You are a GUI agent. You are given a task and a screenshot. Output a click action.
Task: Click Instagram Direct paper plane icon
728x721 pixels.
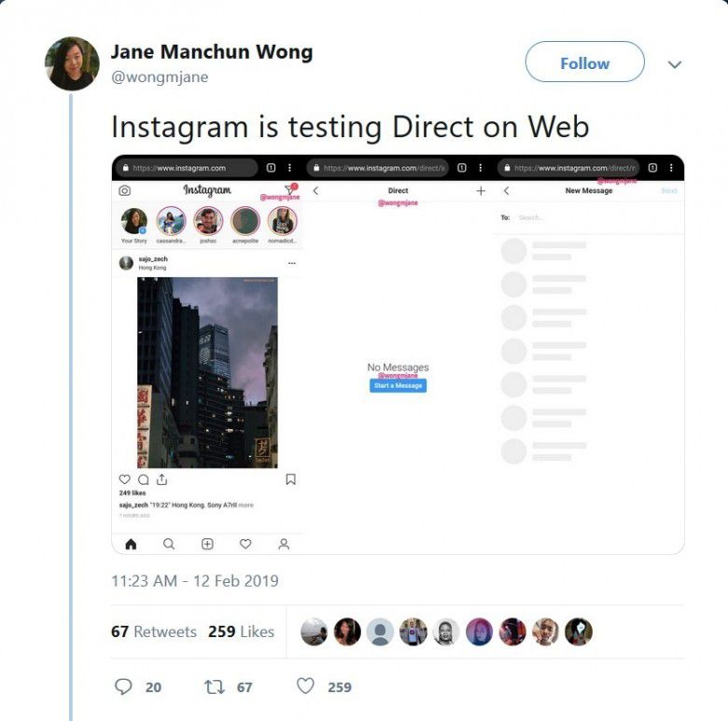tap(290, 188)
